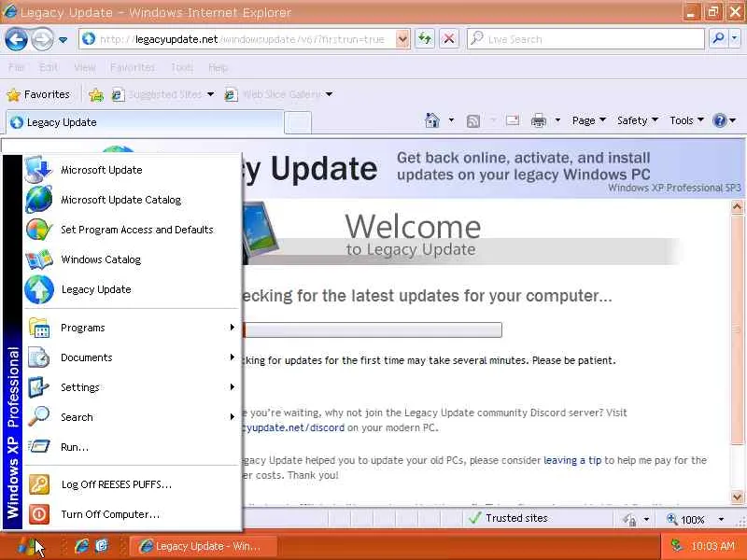This screenshot has width=747, height=560.
Task: Follow the legacyupdate.net/discord link
Action: coord(293,427)
